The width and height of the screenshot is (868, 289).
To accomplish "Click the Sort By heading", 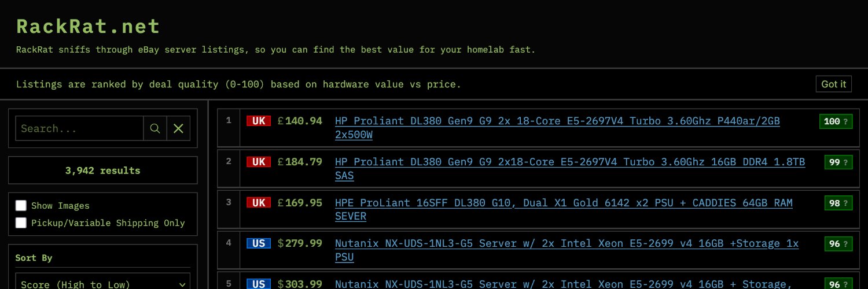I will [x=34, y=258].
